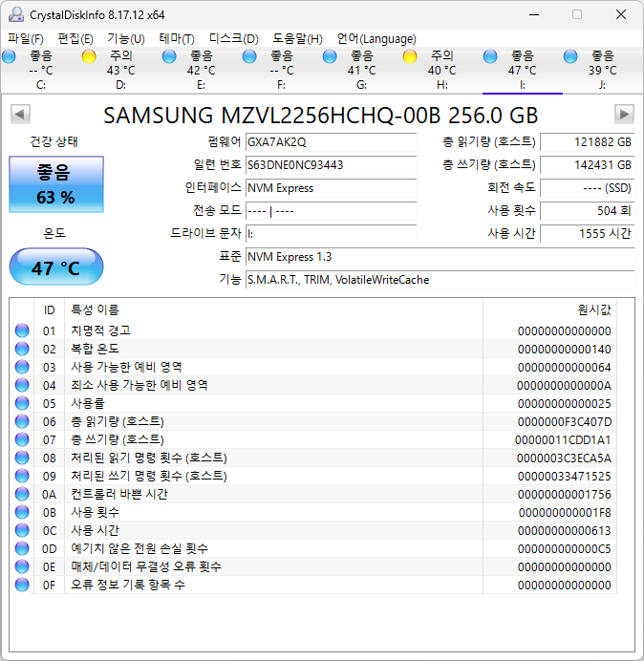Viewport: 644px width, 661px height.
Task: Click power on count value 504 회
Action: click(587, 211)
